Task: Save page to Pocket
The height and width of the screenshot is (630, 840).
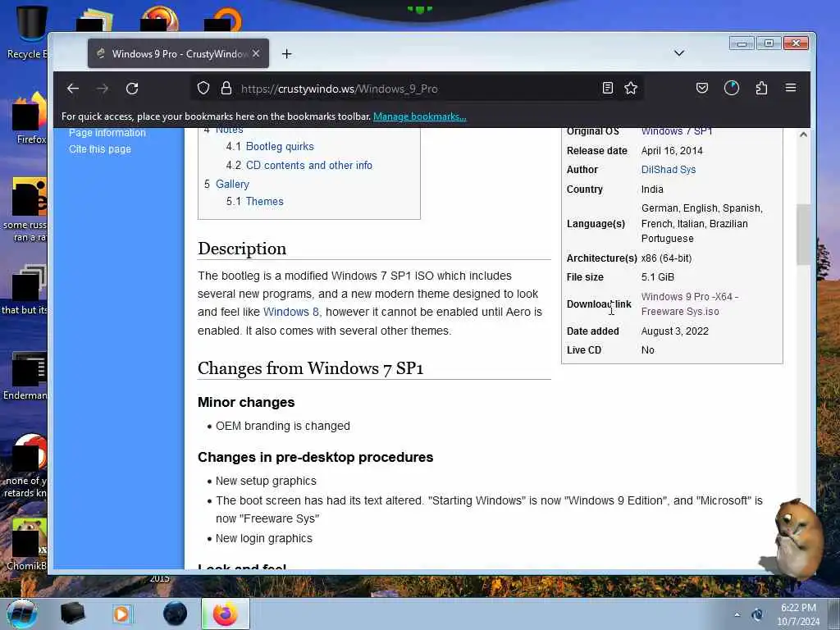Action: 702,88
